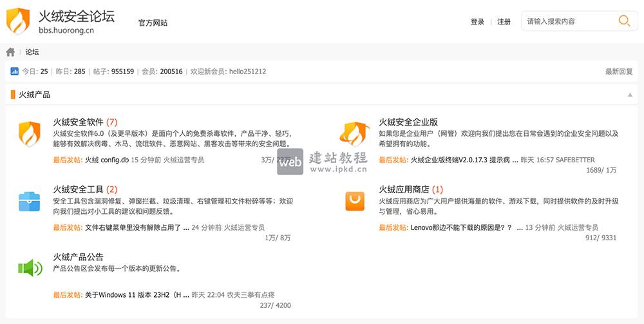This screenshot has width=644, height=324.
Task: Open the 官方网站 menu link
Action: [153, 23]
